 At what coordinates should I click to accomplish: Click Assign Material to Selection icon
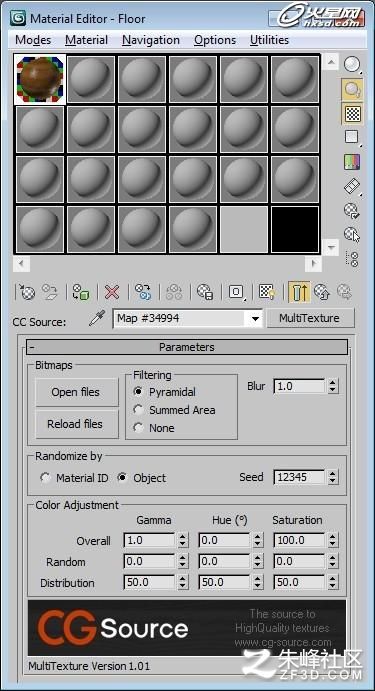click(81, 292)
